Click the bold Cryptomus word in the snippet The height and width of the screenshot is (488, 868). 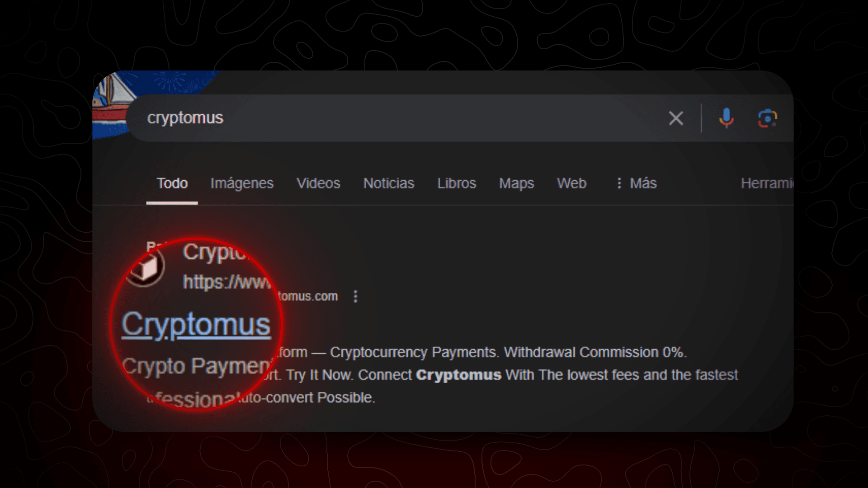[458, 375]
